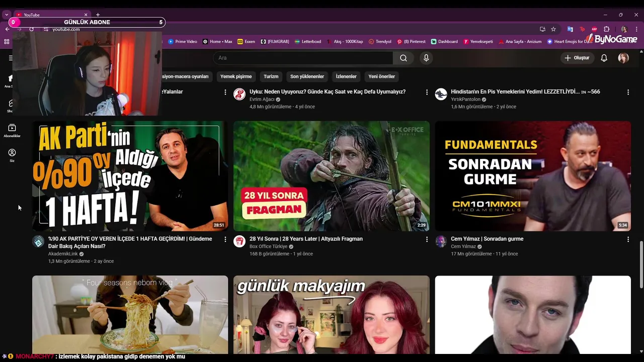
Task: Play the 28 Yıl Sonra Fragman thumbnail
Action: point(332,176)
